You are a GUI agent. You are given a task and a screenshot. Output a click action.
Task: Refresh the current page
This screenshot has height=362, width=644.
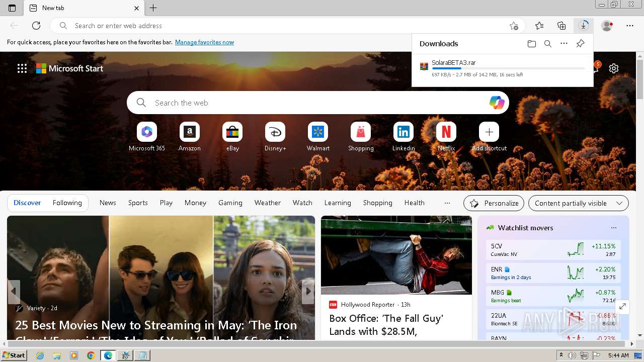(36, 26)
